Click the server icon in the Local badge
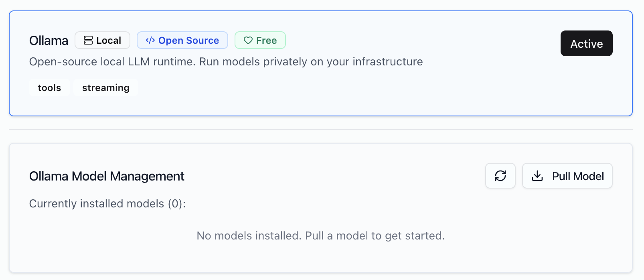The height and width of the screenshot is (280, 644). [x=88, y=40]
